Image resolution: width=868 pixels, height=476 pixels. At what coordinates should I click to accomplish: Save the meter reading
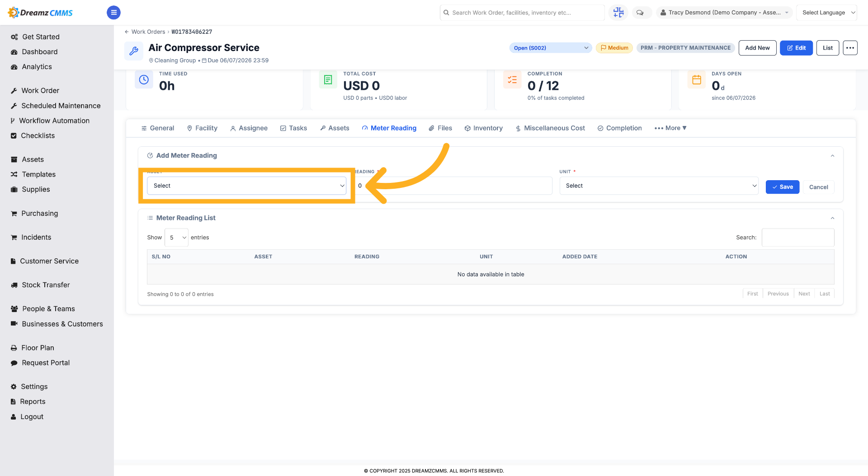click(783, 187)
